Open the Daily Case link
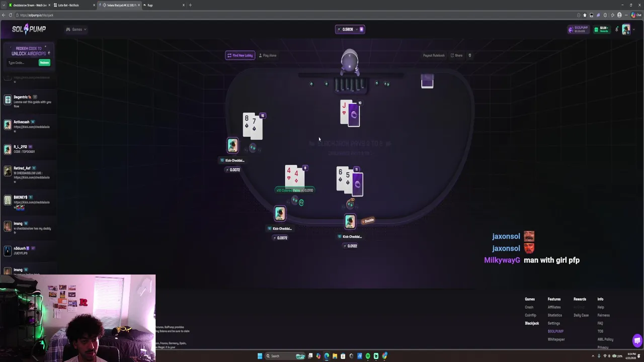 coord(581,315)
